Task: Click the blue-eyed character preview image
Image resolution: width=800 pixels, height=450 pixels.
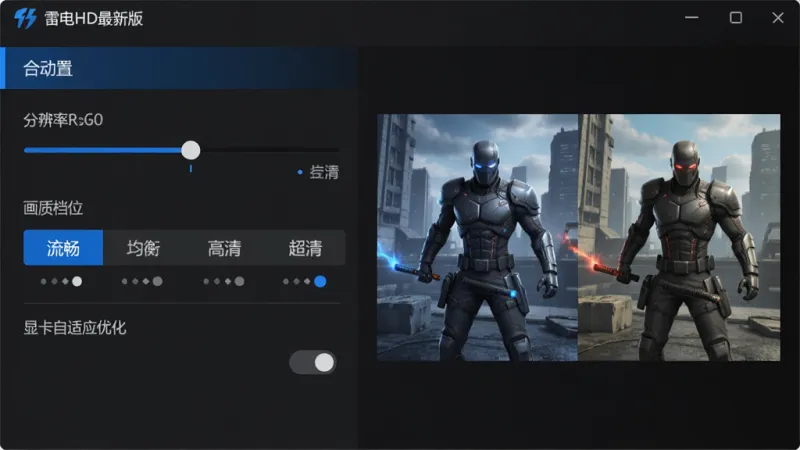Action: click(477, 237)
